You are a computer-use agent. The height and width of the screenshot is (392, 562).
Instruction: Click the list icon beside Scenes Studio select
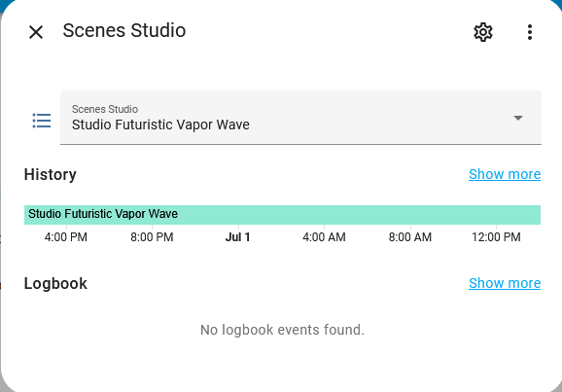point(42,121)
